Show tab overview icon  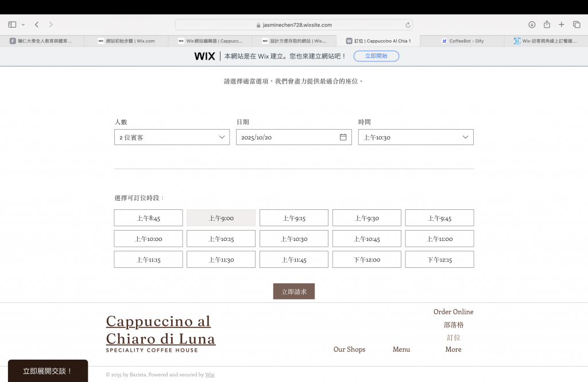[577, 25]
